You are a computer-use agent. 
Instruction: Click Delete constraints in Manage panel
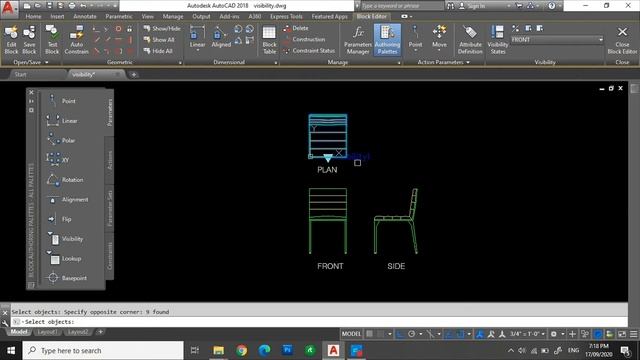coord(296,28)
